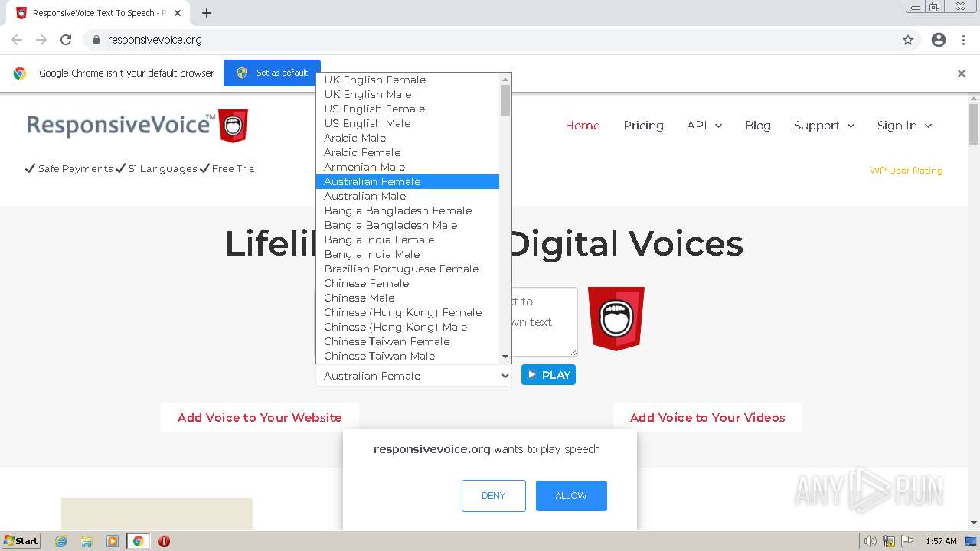Click the address bar URL field
Image resolution: width=980 pixels, height=551 pixels.
[490, 40]
